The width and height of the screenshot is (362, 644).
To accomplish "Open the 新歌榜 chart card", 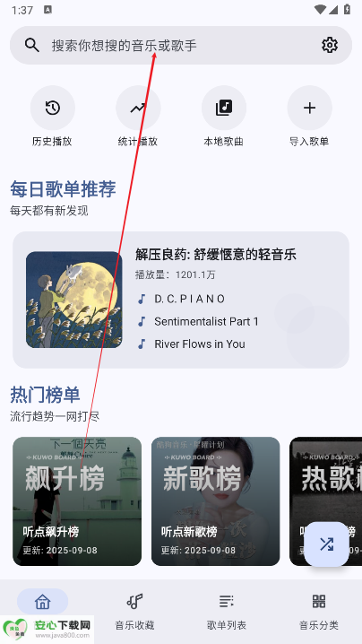I will [215, 501].
